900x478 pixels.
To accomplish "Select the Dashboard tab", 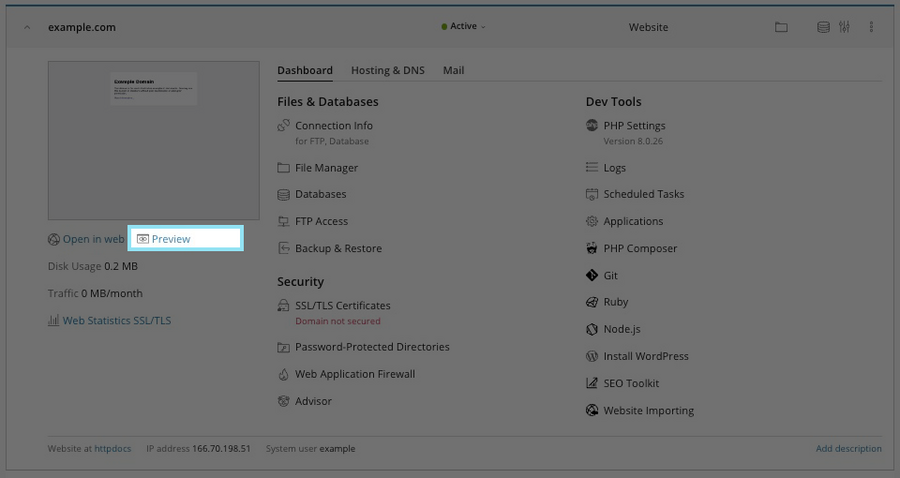I will 305,71.
